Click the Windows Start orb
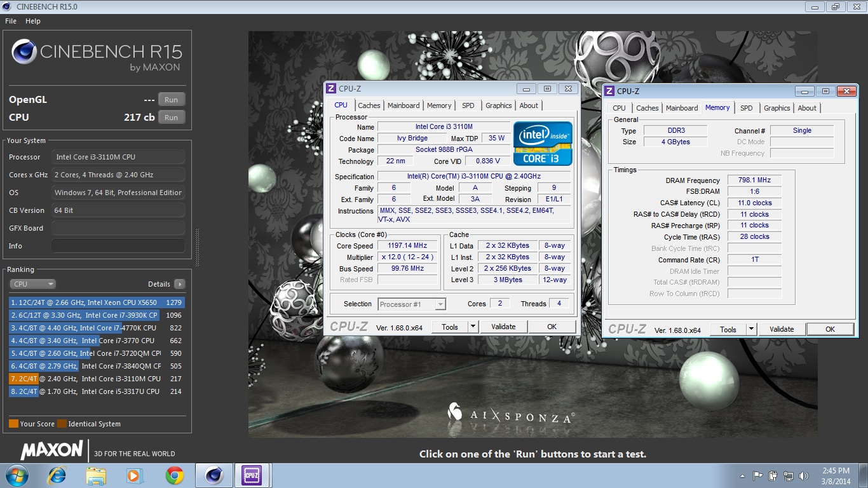868x488 pixels. click(16, 475)
